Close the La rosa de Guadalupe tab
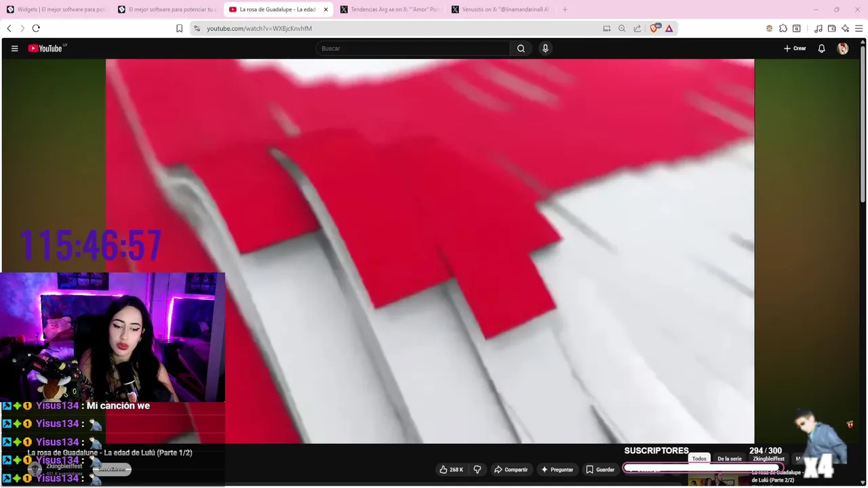 pyautogui.click(x=325, y=9)
